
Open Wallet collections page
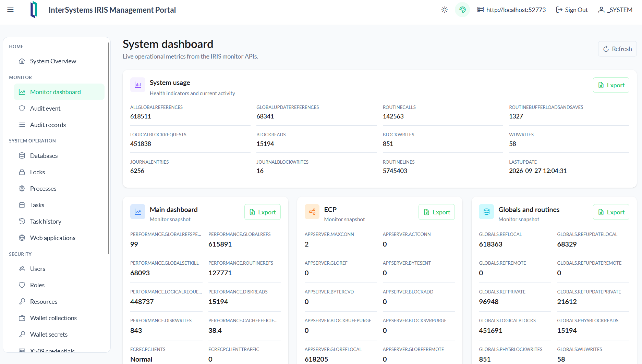click(59, 318)
